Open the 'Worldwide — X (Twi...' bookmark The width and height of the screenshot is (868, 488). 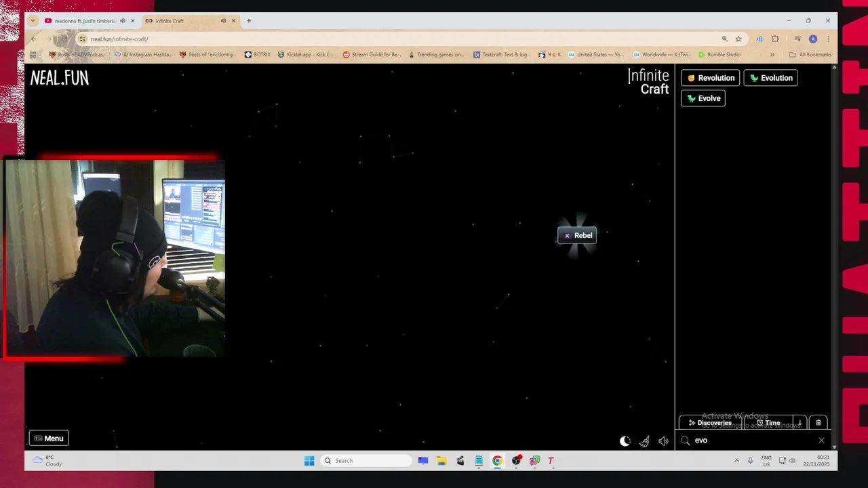662,55
